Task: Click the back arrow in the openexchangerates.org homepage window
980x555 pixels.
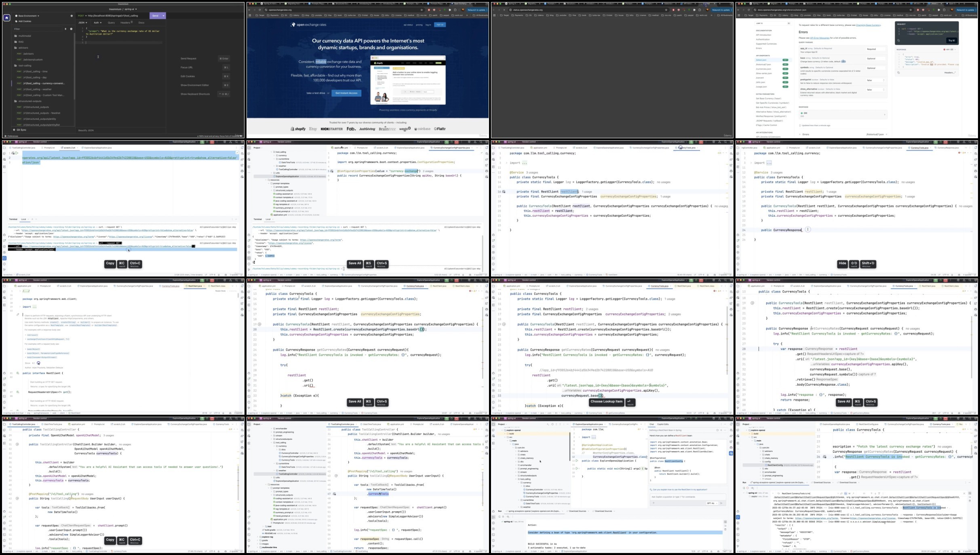Action: (249, 10)
